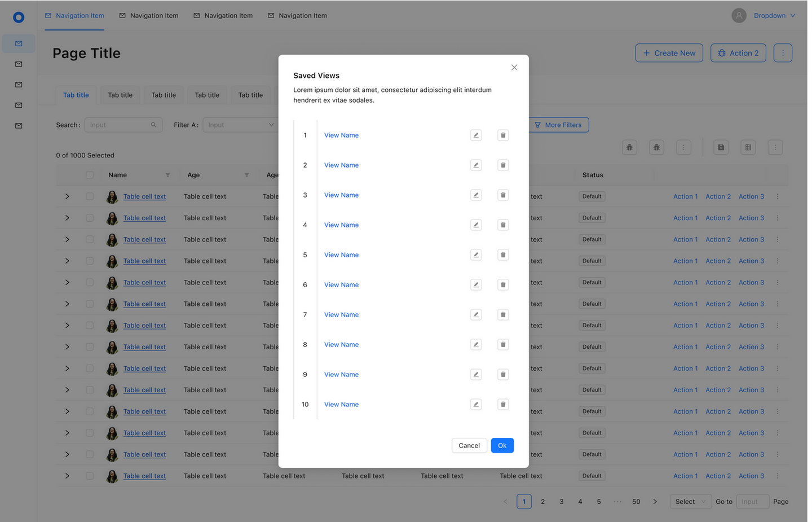Expand the first table row
Viewport: 812px width, 522px height.
click(x=67, y=196)
